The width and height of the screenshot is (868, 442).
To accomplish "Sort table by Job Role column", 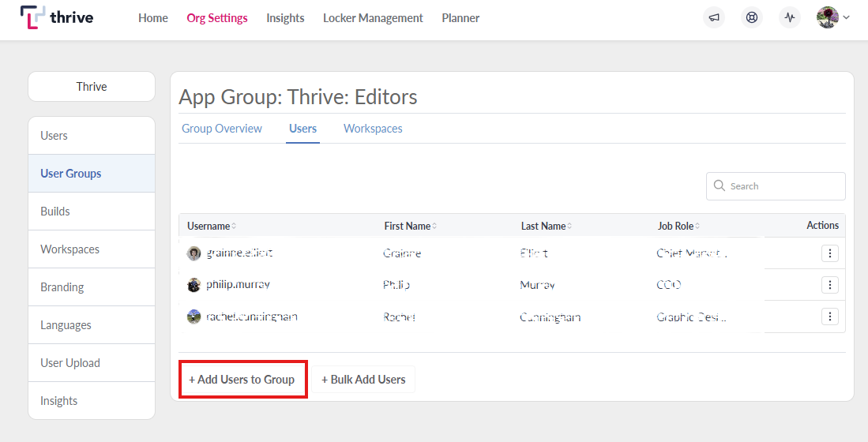I will (678, 226).
